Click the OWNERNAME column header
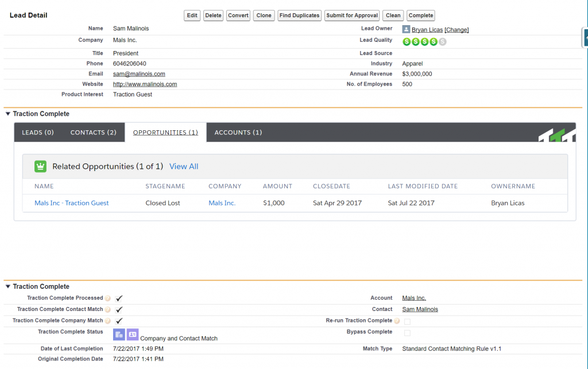This screenshot has height=369, width=588. click(x=513, y=186)
